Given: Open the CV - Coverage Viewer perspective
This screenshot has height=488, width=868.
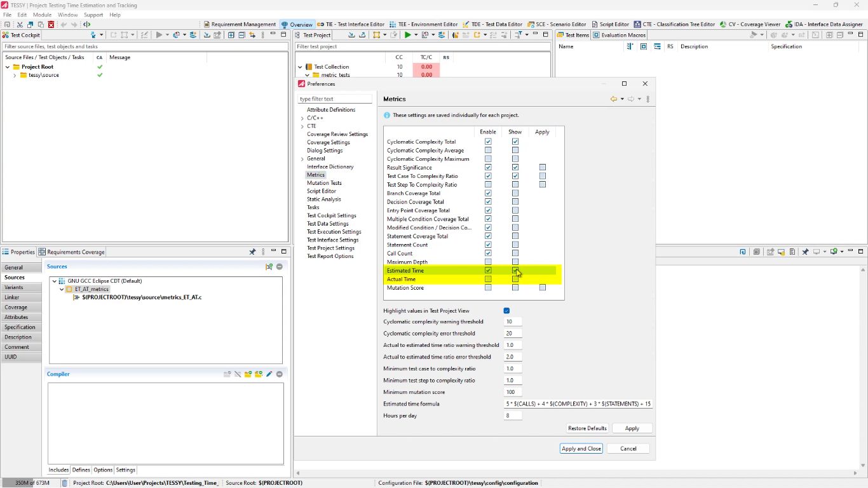Looking at the screenshot, I should pyautogui.click(x=750, y=24).
